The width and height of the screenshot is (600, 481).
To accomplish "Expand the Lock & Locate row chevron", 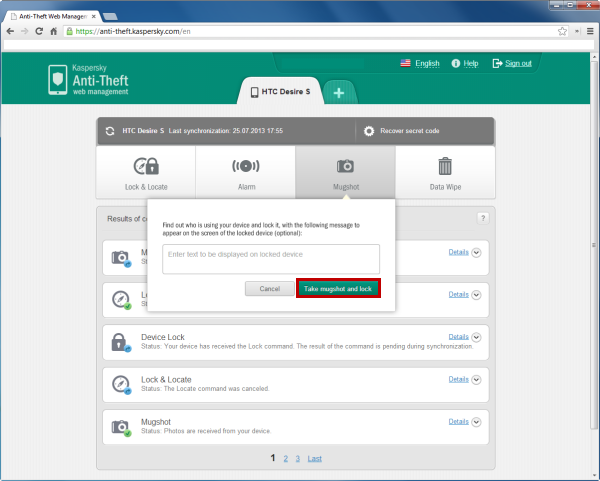I will [476, 380].
